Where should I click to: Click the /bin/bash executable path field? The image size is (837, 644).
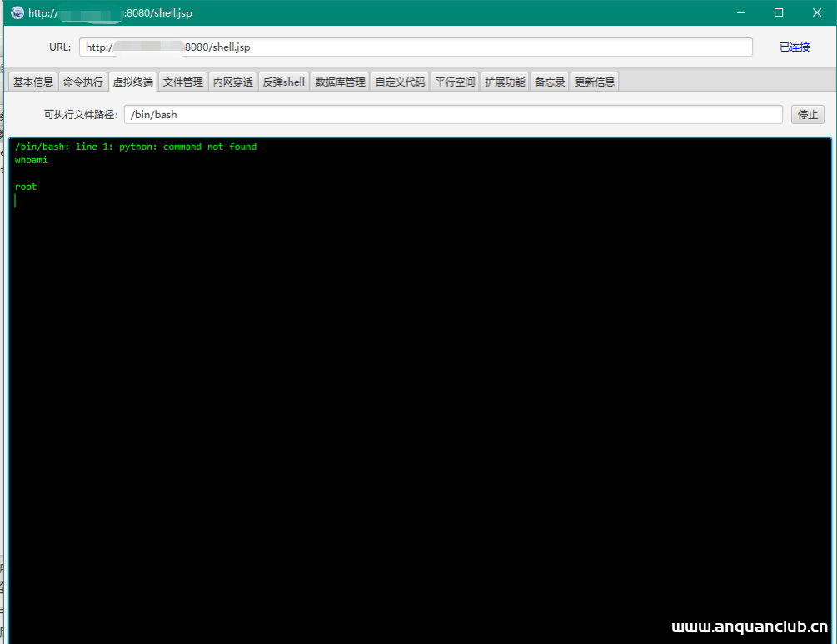(x=453, y=114)
